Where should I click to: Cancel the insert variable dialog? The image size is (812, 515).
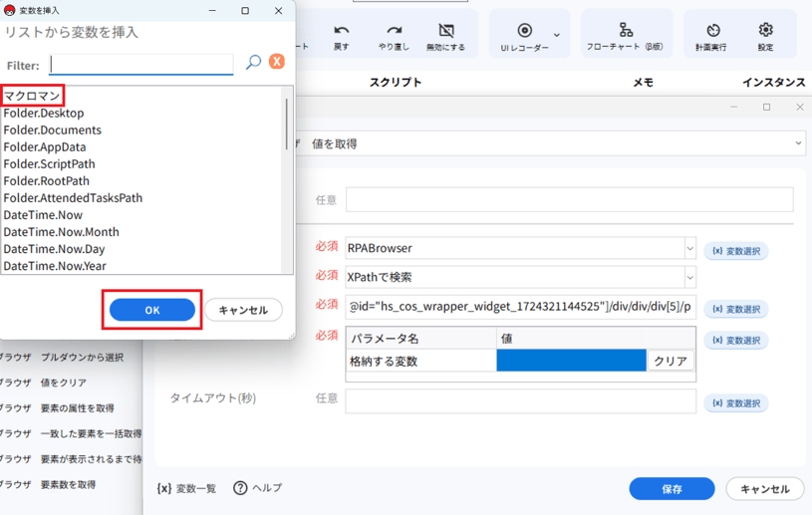(243, 310)
